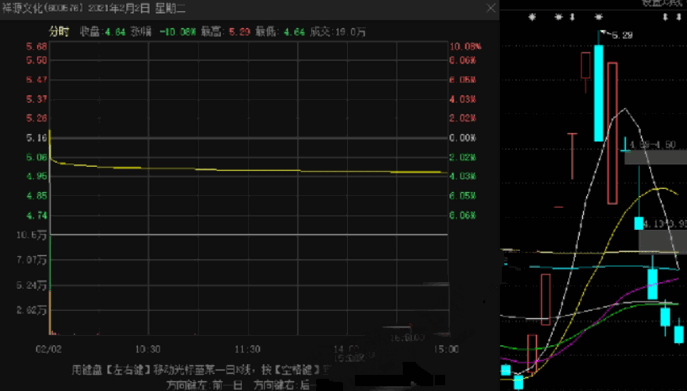Click the 收盘 4.64 closing price label
This screenshot has width=687, height=391.
103,32
